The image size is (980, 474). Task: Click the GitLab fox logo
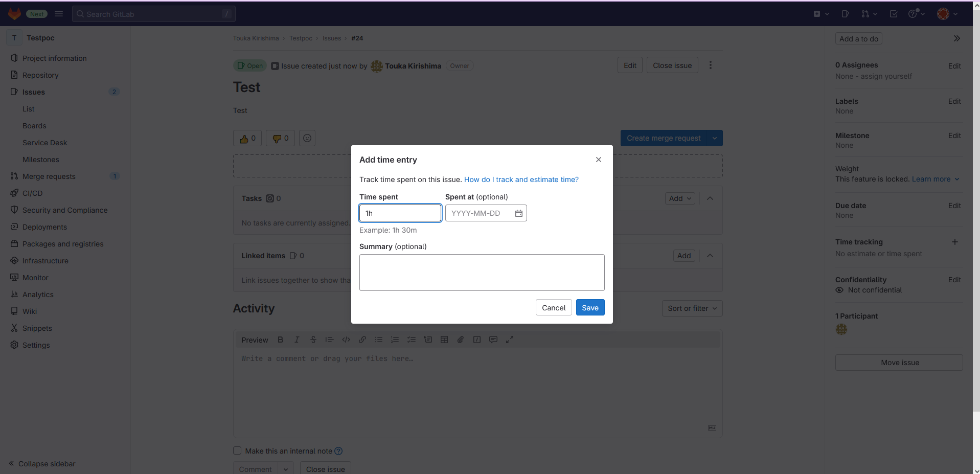point(14,14)
